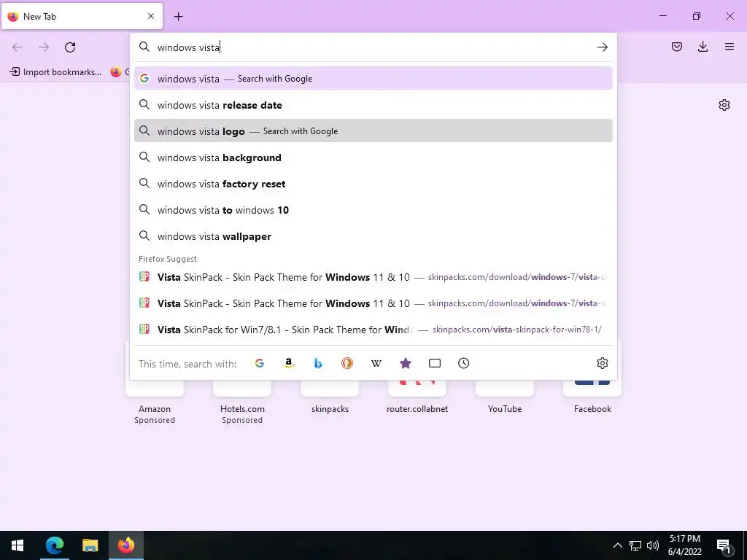Open Vista SkinPack for Win7/8.1 result
Image resolution: width=747 pixels, height=560 pixels.
tap(373, 330)
